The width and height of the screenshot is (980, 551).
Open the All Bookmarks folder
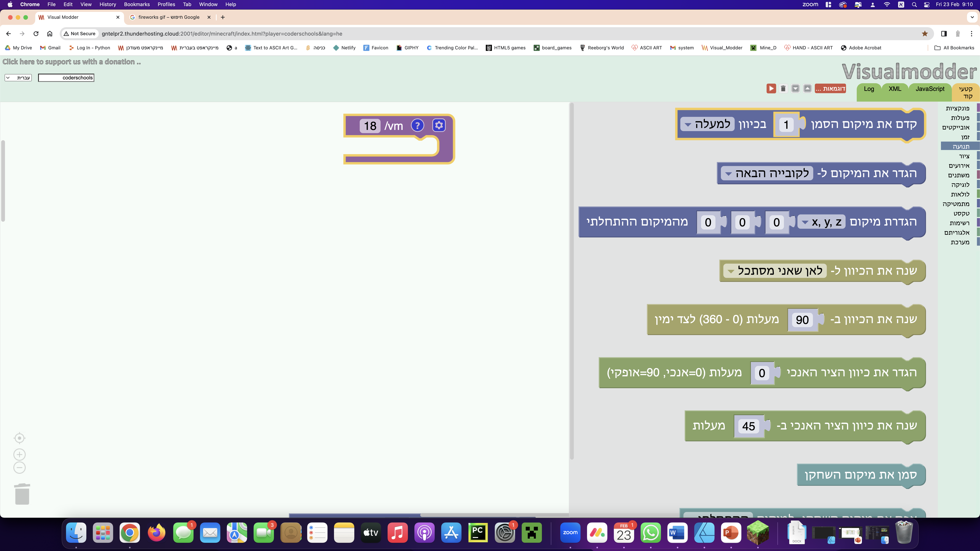tap(955, 47)
